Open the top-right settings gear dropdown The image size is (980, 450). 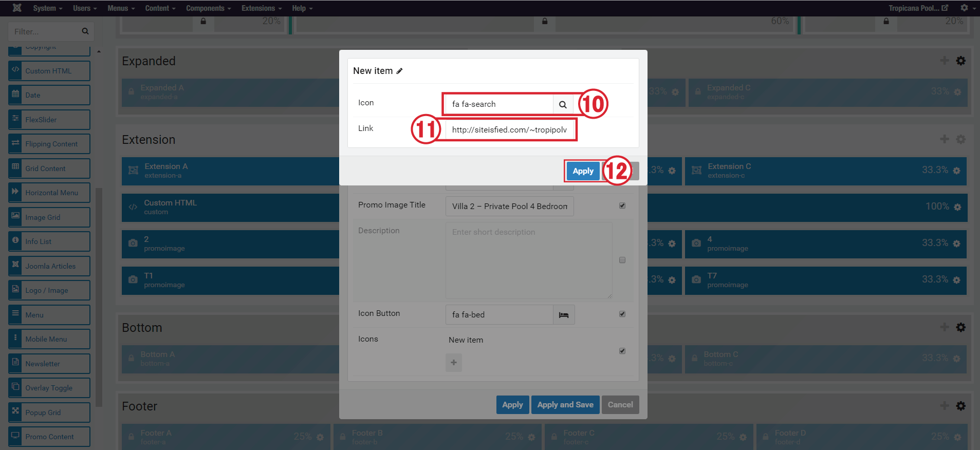pyautogui.click(x=968, y=8)
